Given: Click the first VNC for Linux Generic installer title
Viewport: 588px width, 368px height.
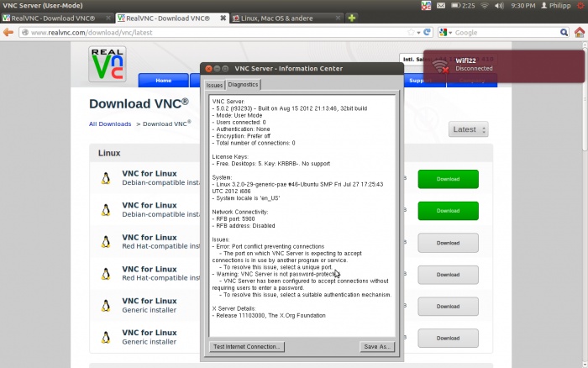Looking at the screenshot, I should 150,301.
